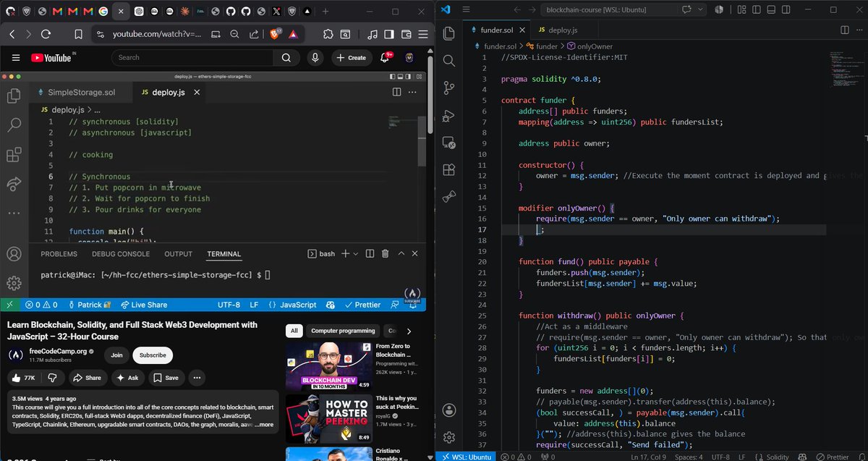Open YouTube home via logo
The width and height of the screenshot is (868, 461).
pyautogui.click(x=51, y=58)
